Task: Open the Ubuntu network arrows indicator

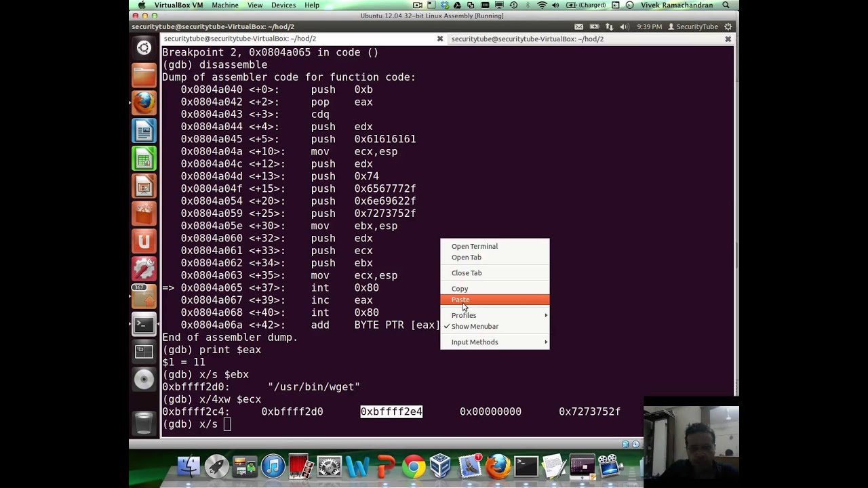Action: [609, 26]
